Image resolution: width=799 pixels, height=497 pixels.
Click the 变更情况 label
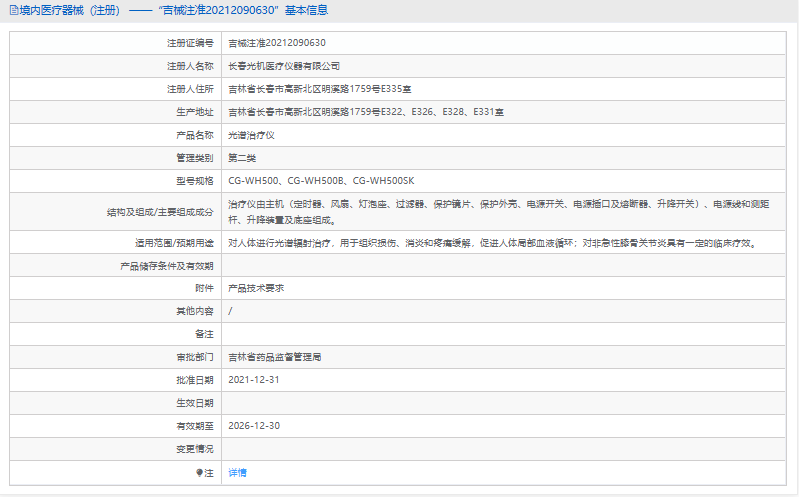point(195,449)
